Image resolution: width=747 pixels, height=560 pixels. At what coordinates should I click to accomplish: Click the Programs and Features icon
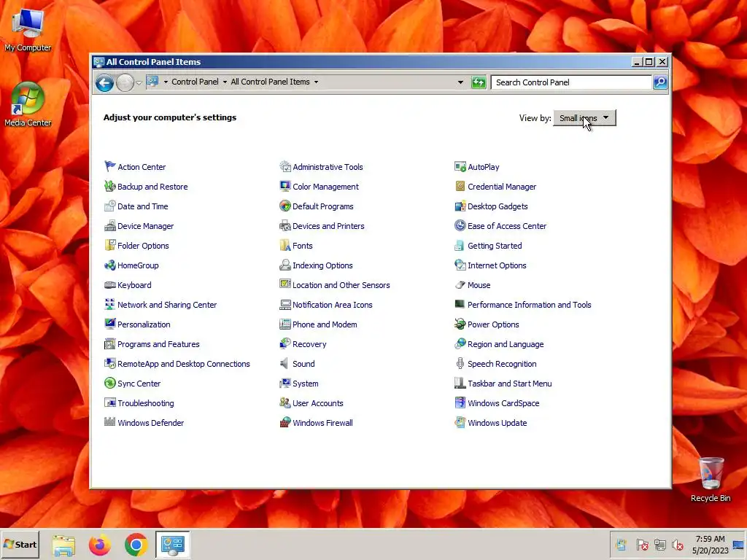(x=110, y=344)
